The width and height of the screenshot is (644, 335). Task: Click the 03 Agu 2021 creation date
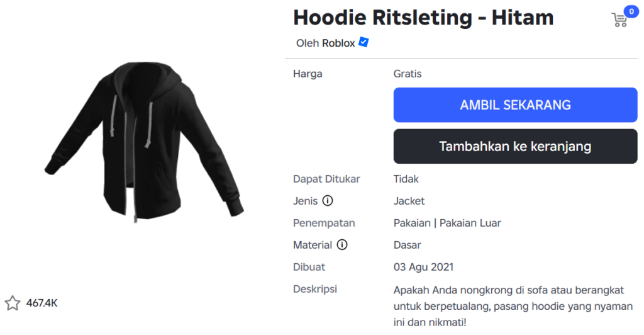423,267
